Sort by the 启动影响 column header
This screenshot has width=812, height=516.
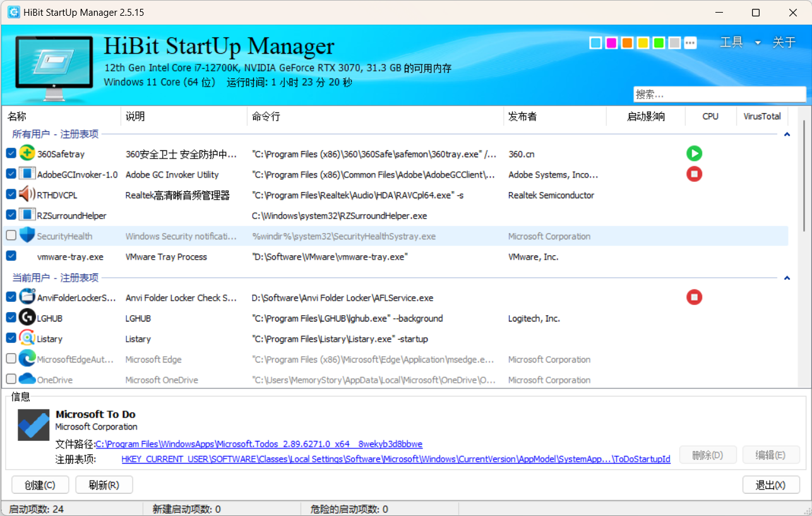point(646,116)
